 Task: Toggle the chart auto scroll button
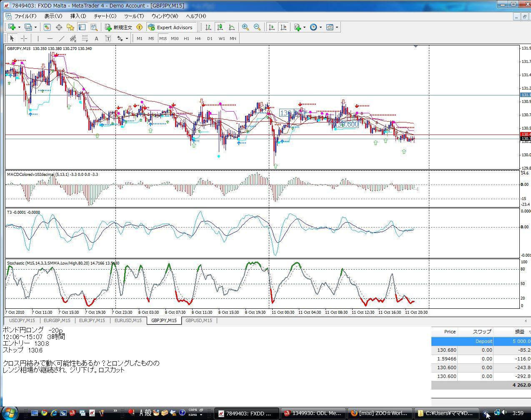pos(272,27)
